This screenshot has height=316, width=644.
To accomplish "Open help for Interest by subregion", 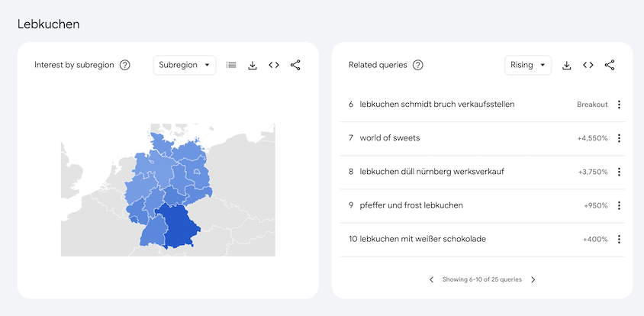I will [125, 65].
